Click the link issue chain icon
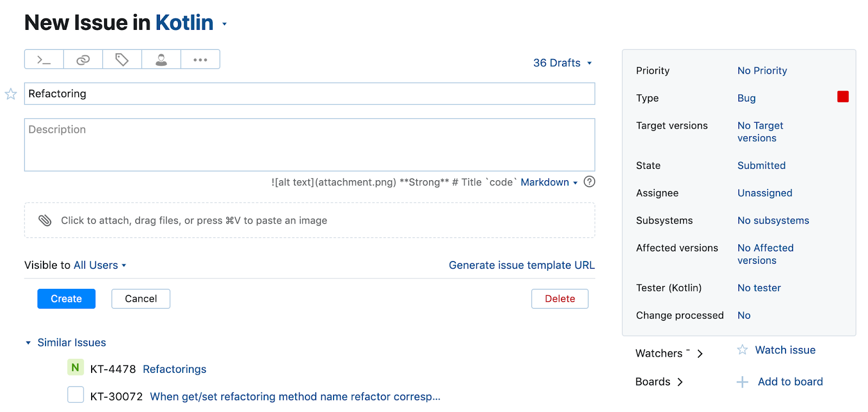 coord(83,60)
